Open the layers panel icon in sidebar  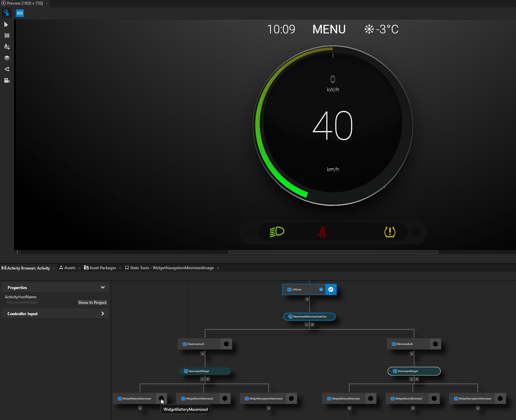7,58
